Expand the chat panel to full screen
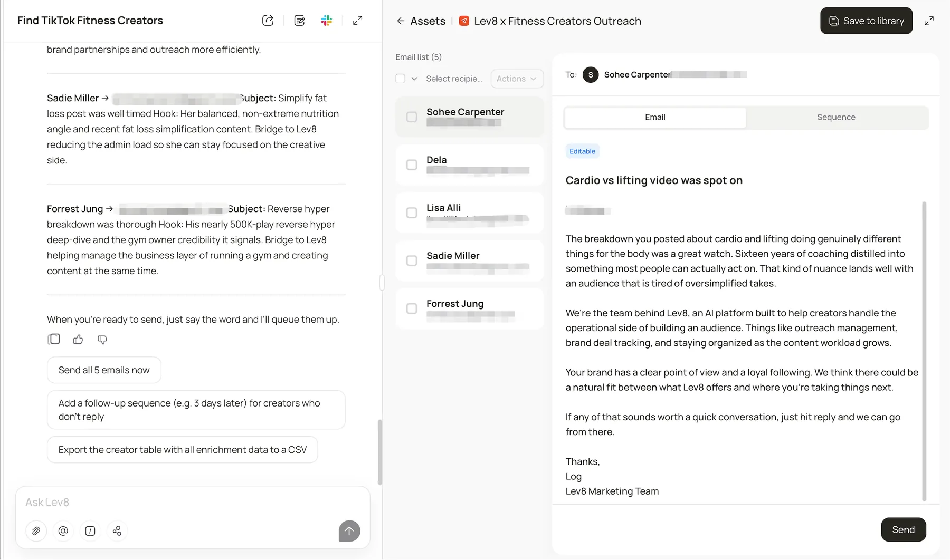The height and width of the screenshot is (560, 950). 358,21
